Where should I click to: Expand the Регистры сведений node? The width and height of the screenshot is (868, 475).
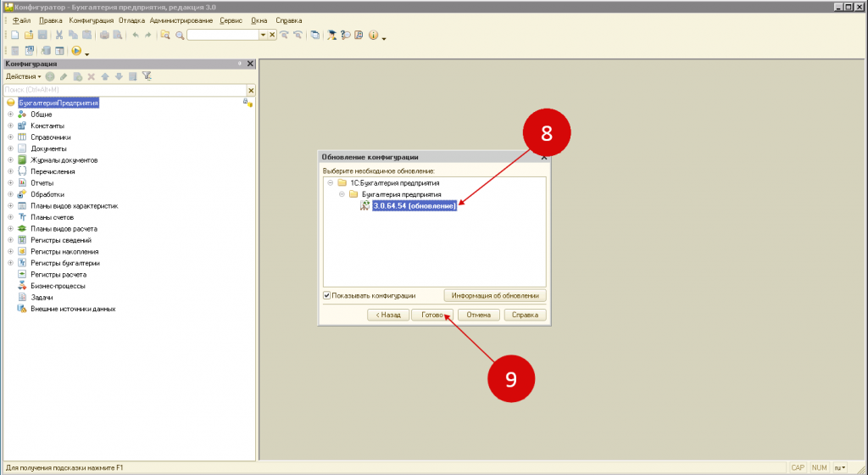[10, 240]
